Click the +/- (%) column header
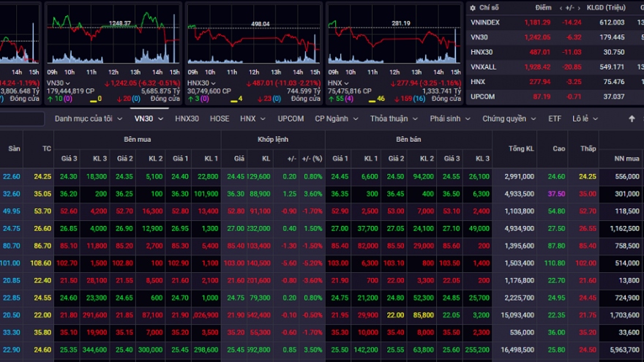644x362 pixels. pos(312,159)
